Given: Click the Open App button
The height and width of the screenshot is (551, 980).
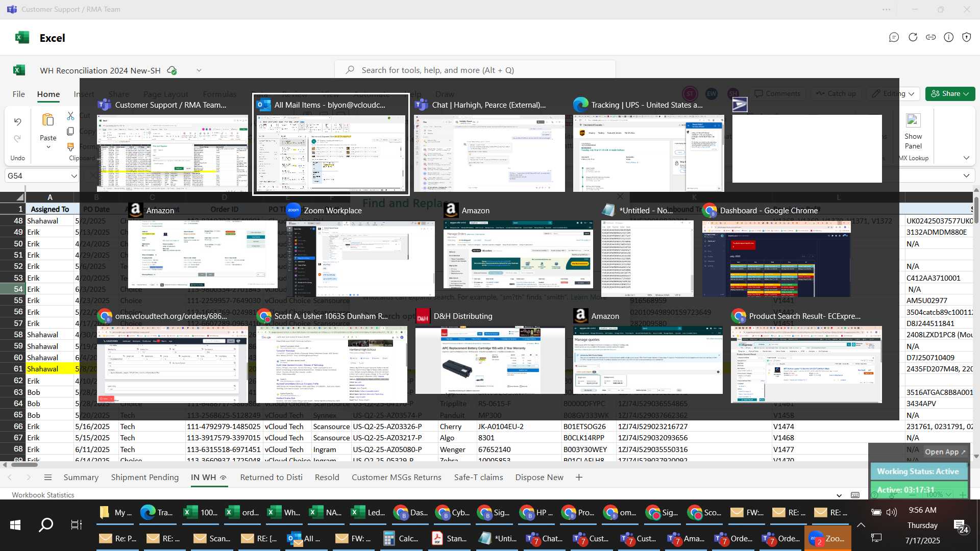Looking at the screenshot, I should click(x=945, y=452).
